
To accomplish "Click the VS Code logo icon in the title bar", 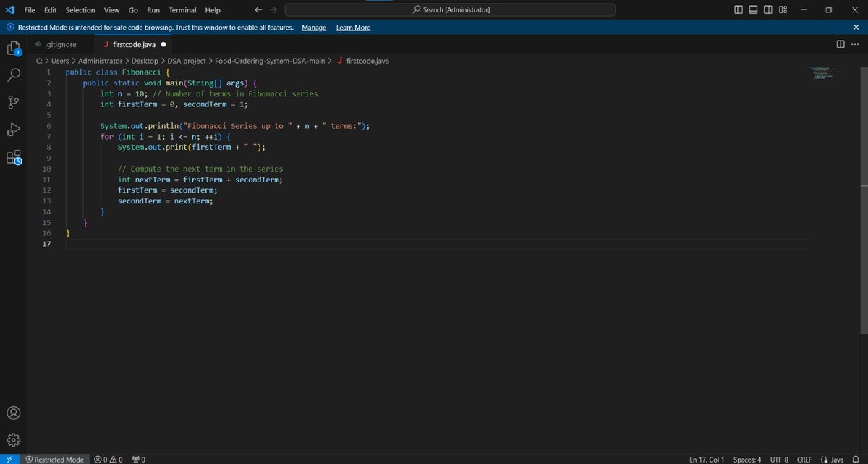I will [x=9, y=9].
